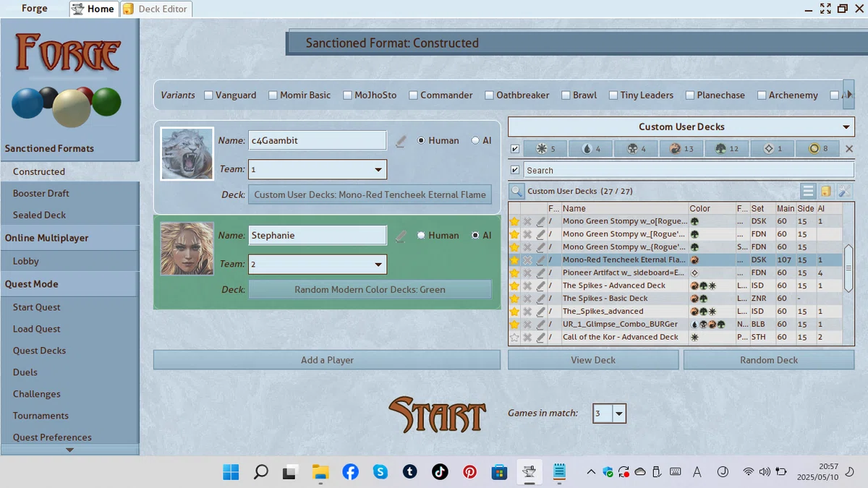Randomize player name pencil icon for c4Gaambit
The image size is (868, 488).
[x=401, y=141]
